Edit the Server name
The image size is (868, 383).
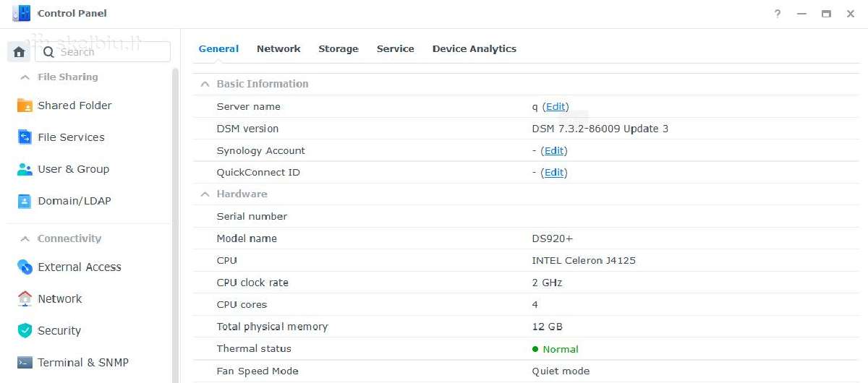tap(556, 106)
